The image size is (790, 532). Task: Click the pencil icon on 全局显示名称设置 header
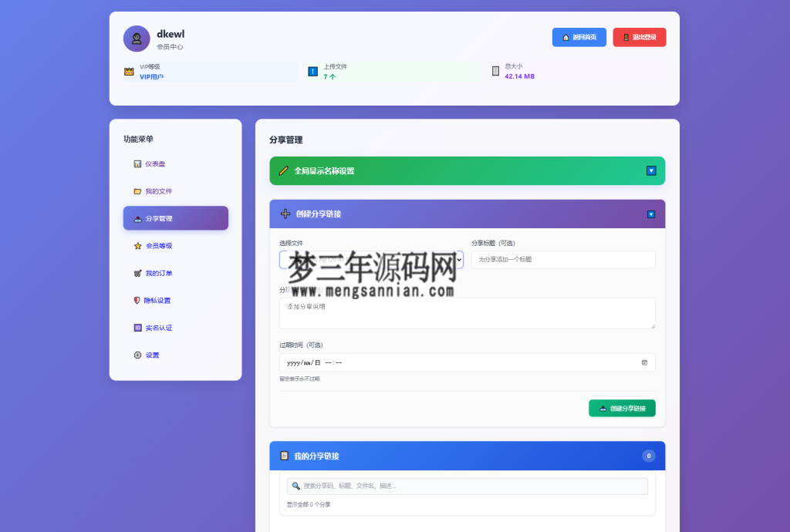[283, 170]
